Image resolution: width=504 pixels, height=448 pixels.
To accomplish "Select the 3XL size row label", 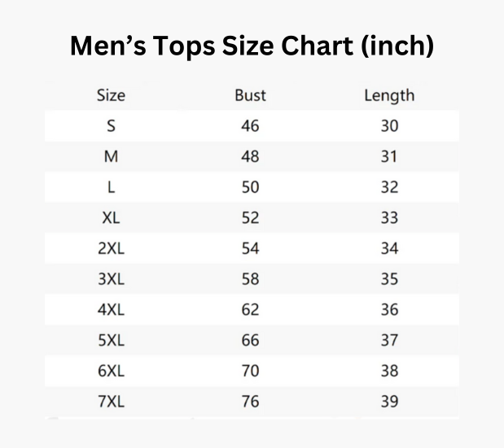I will (x=111, y=279).
